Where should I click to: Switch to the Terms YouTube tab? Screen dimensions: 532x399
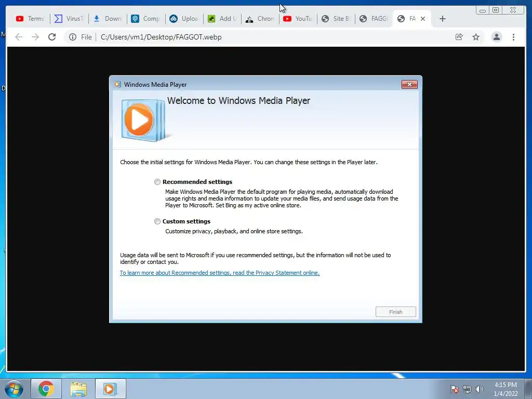[x=30, y=19]
